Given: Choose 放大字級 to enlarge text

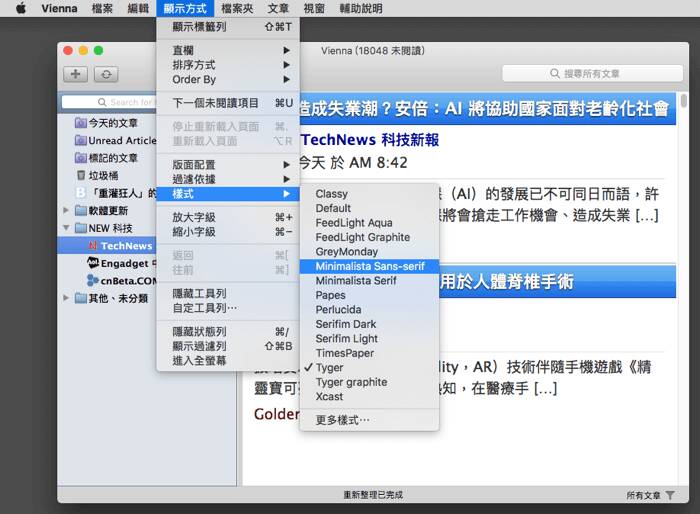Looking at the screenshot, I should pos(228,217).
